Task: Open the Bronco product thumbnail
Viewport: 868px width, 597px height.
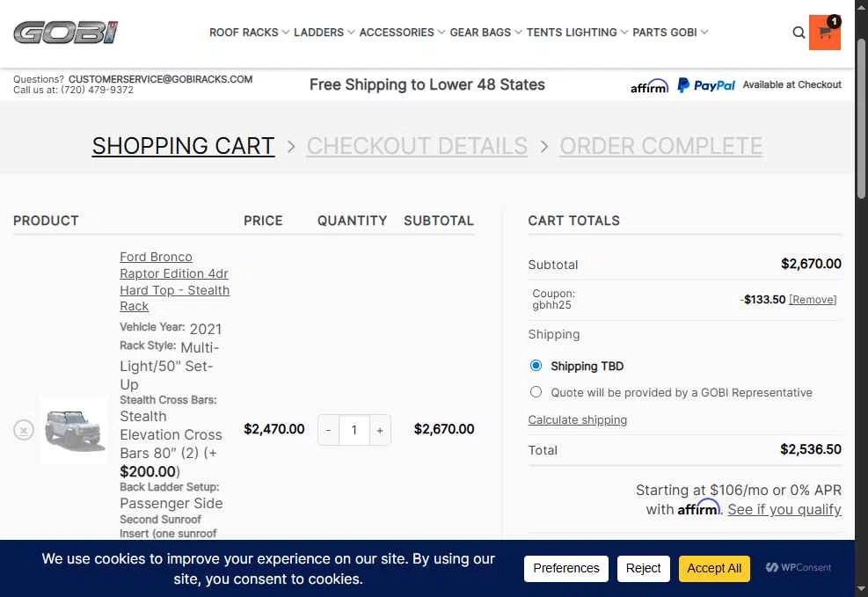Action: pyautogui.click(x=74, y=430)
